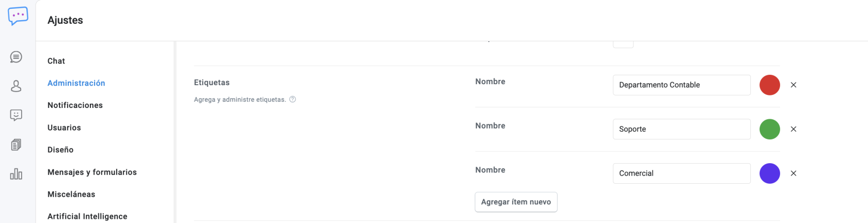Open the conversations chat bubble icon
The image size is (868, 223).
point(16,57)
